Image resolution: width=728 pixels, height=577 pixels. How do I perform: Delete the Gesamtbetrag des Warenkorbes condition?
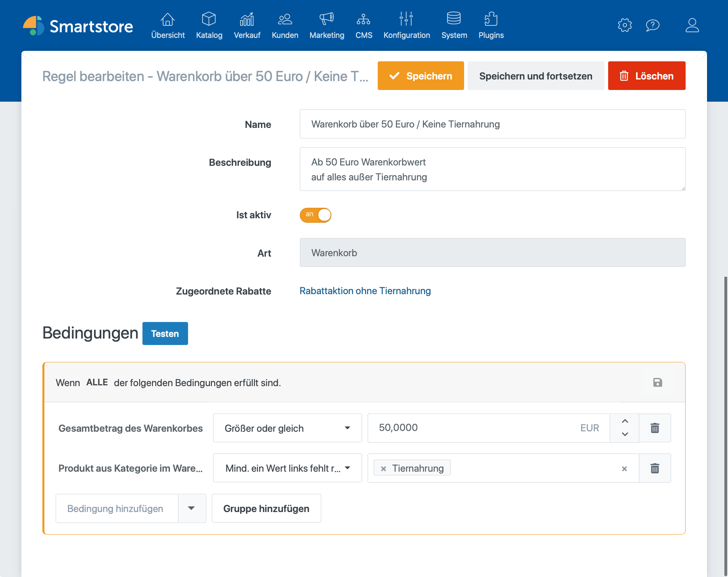point(655,428)
